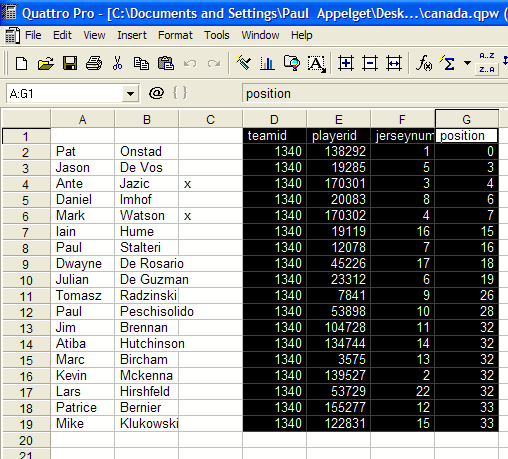The height and width of the screenshot is (459, 508).
Task: Click the QuickSum sigma icon
Action: pyautogui.click(x=448, y=63)
